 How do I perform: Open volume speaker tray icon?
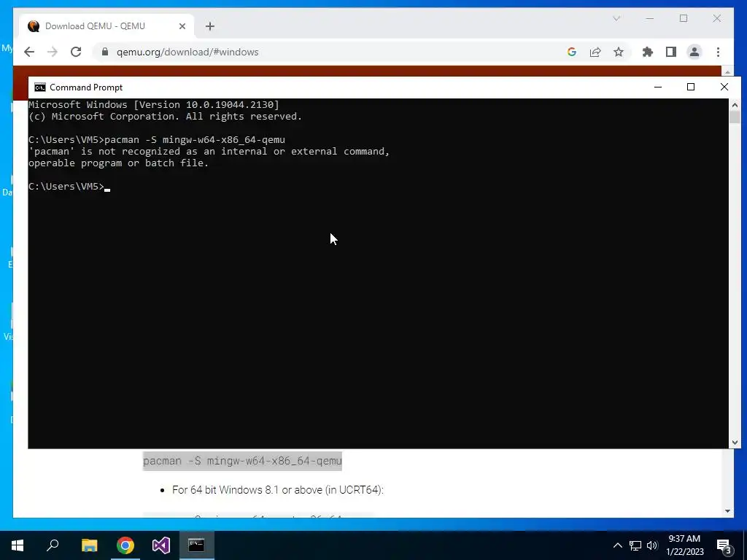(652, 545)
